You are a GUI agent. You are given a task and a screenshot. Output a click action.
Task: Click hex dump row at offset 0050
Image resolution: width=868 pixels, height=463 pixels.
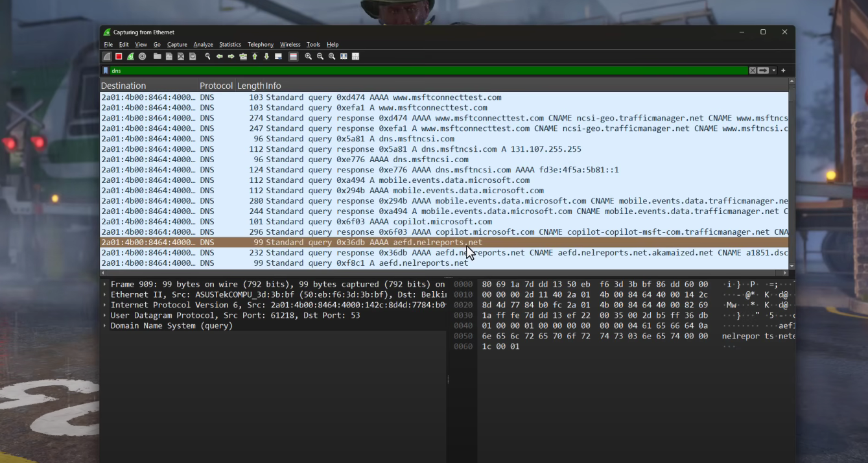point(624,336)
